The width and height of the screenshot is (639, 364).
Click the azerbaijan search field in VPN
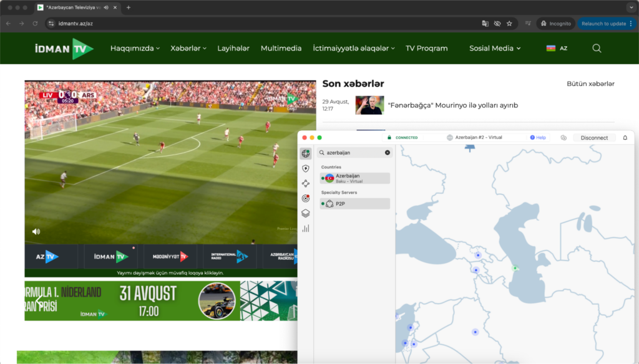[x=354, y=153]
